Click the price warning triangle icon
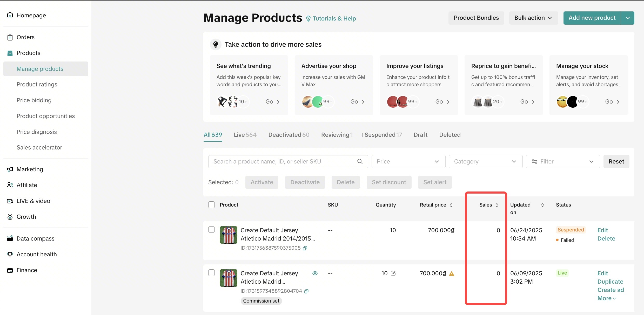The height and width of the screenshot is (315, 644). [452, 273]
